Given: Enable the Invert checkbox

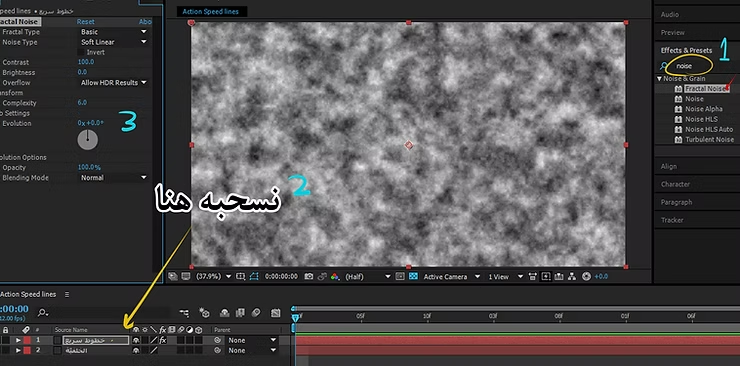Looking at the screenshot, I should point(81,52).
